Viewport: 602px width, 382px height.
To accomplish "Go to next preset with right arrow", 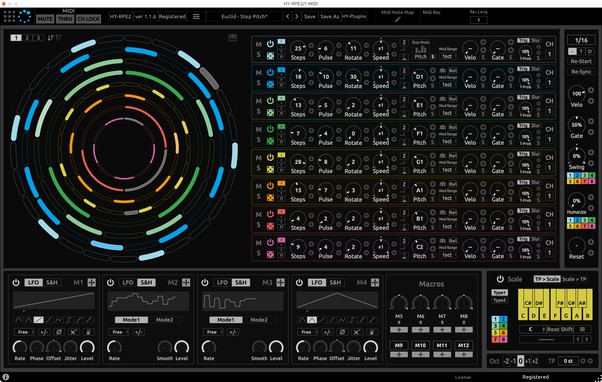I will 296,17.
